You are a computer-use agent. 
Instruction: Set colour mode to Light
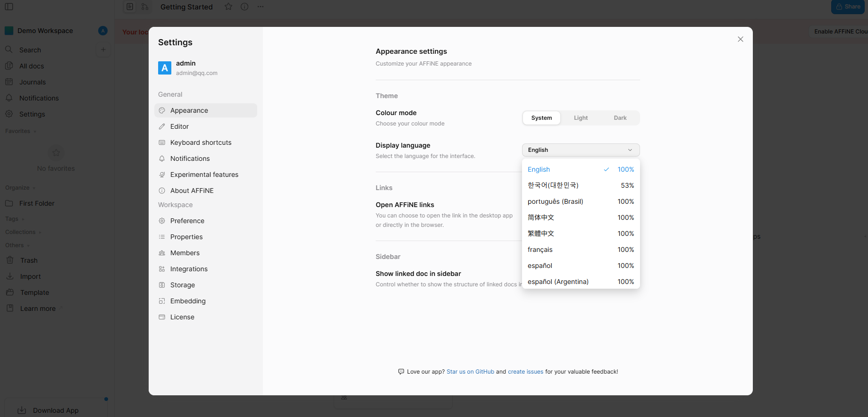(x=581, y=118)
